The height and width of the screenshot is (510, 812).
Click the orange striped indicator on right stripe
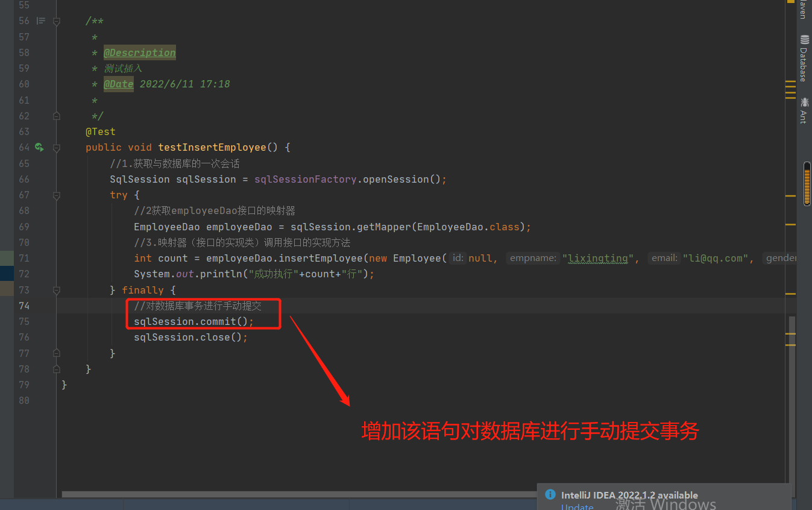coord(807,183)
